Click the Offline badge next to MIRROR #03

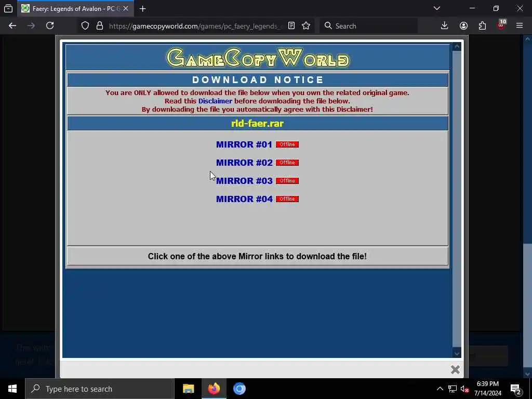coord(287,181)
